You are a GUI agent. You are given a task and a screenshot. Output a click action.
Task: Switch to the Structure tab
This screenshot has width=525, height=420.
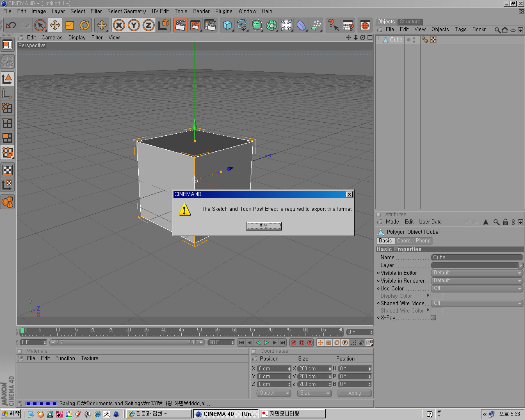point(410,22)
